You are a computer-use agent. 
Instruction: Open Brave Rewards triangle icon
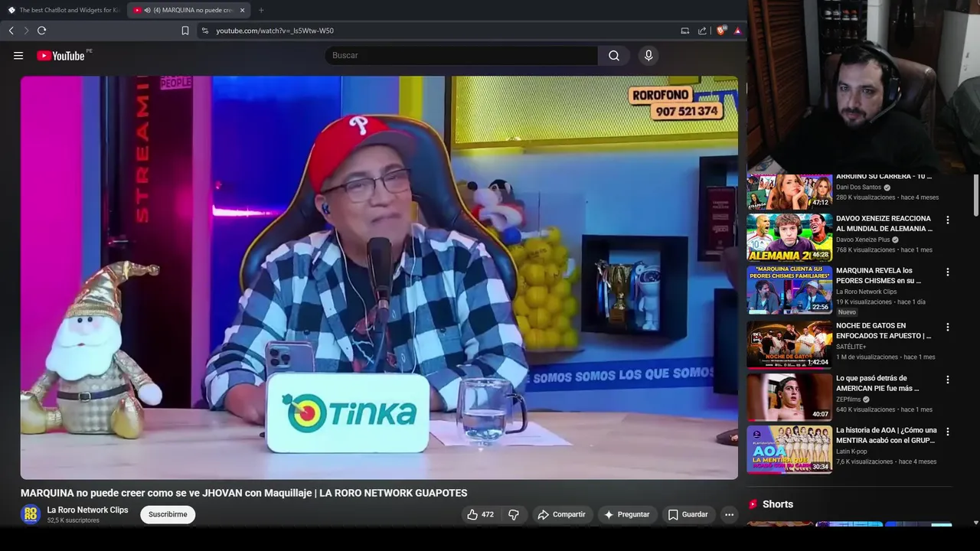[737, 31]
